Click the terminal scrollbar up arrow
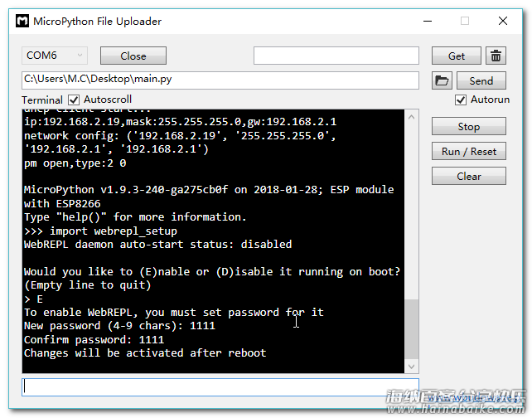 pos(412,117)
